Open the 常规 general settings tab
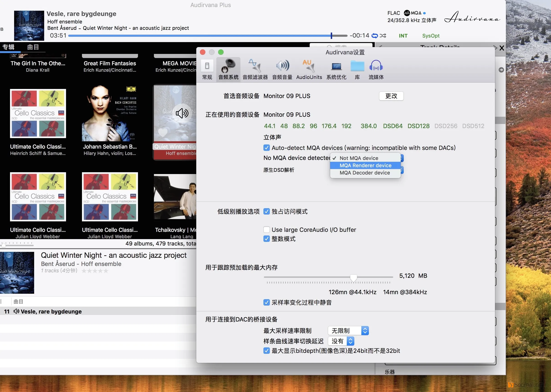This screenshot has width=551, height=392. click(x=207, y=70)
